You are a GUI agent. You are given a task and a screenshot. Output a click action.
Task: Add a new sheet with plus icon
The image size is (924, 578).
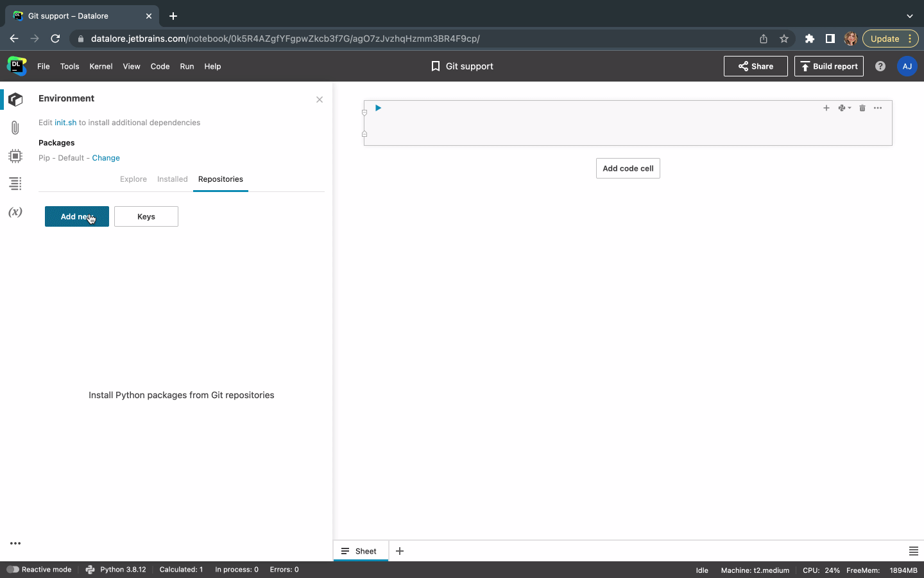(400, 551)
